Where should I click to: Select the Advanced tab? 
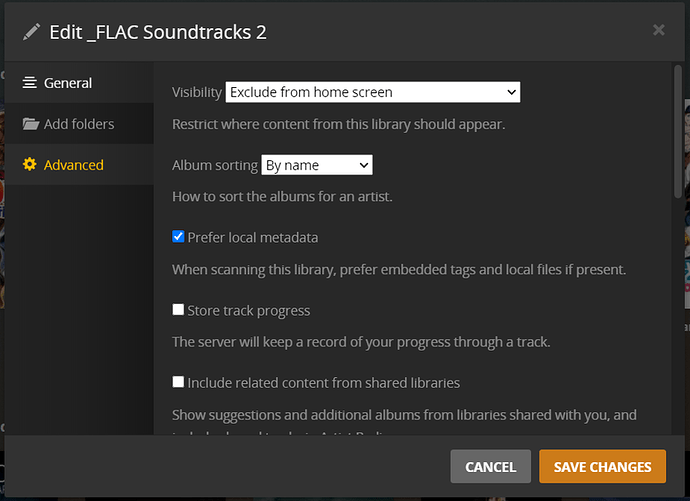point(73,165)
